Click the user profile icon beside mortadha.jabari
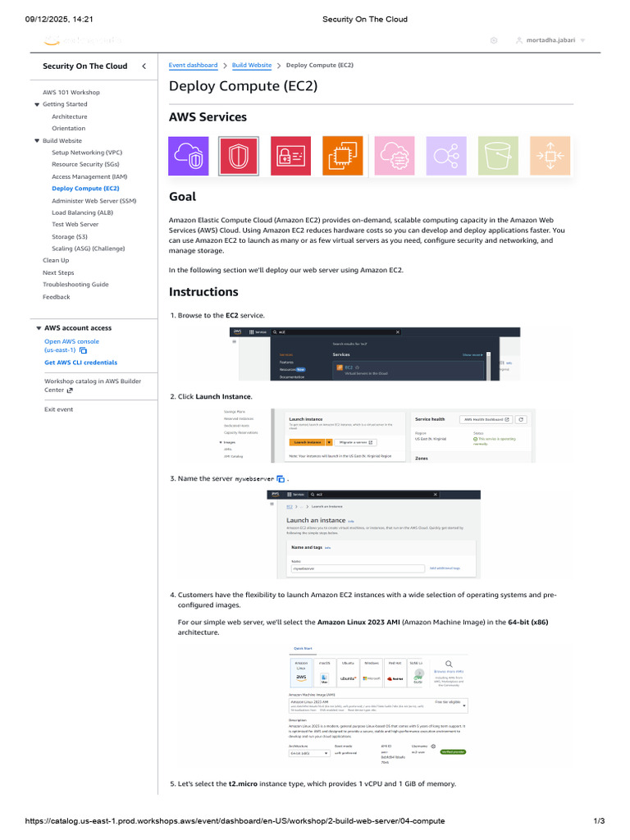Image resolution: width=630 pixels, height=840 pixels. (x=519, y=40)
